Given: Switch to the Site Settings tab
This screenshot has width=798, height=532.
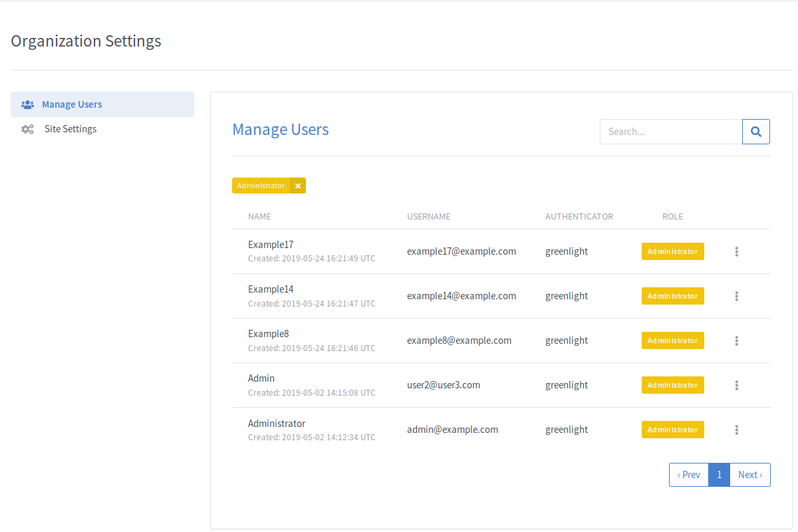Looking at the screenshot, I should coord(70,129).
